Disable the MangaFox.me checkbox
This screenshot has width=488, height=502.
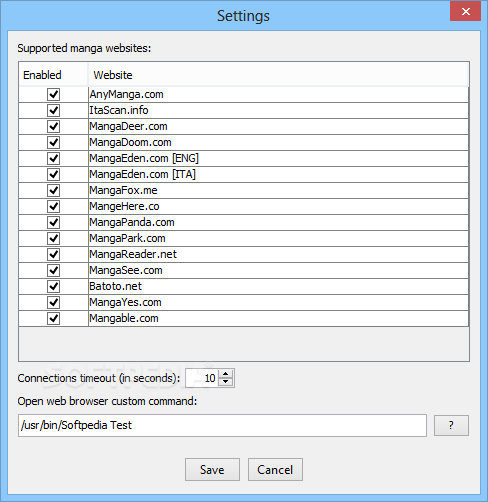53,190
